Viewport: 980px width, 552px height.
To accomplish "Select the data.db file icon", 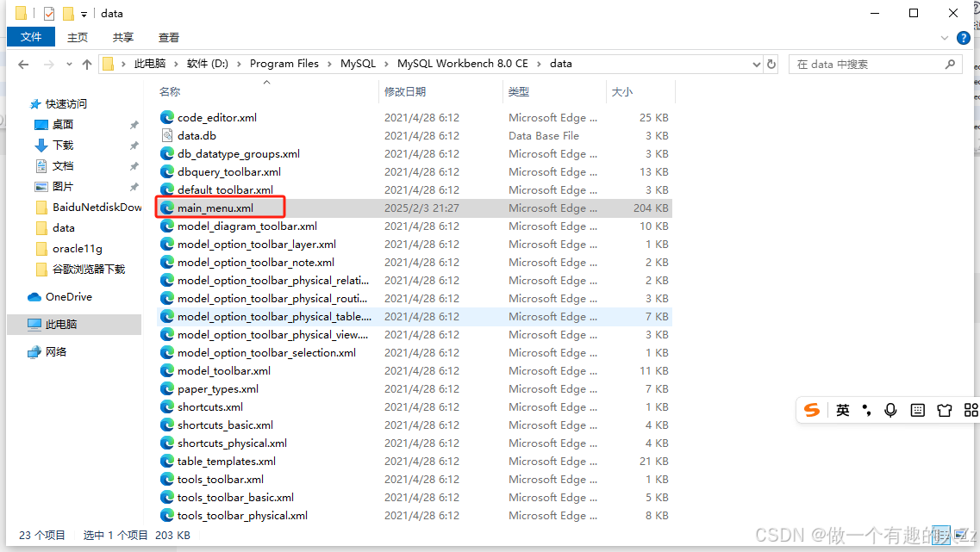I will [167, 135].
